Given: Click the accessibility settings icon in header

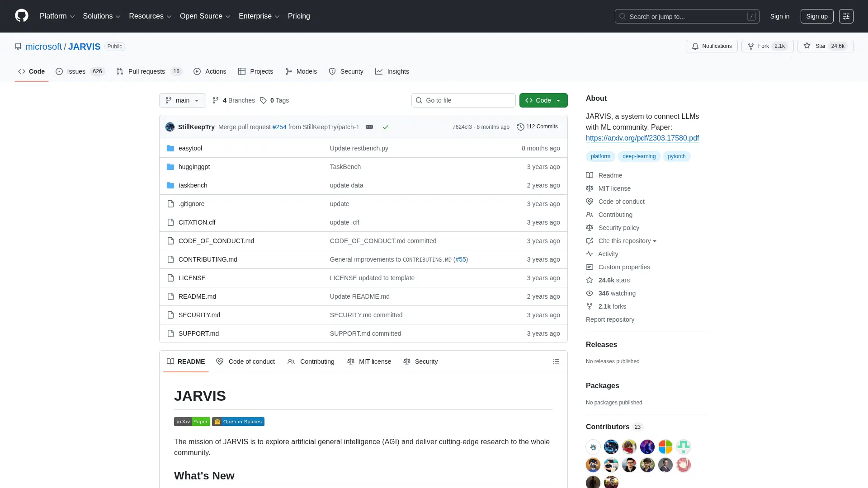Looking at the screenshot, I should (846, 16).
